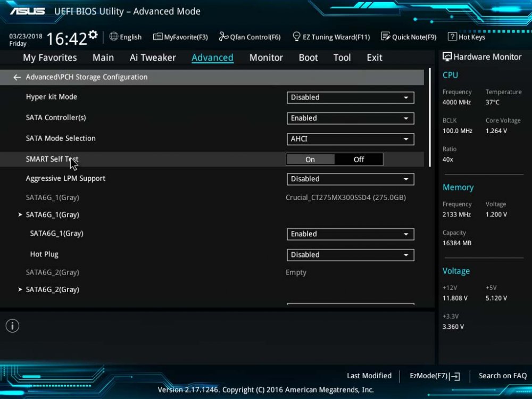Screen dimensions: 532x399
Task: Click the Empty value for SATA6G_2(Gray)
Action: click(296, 272)
